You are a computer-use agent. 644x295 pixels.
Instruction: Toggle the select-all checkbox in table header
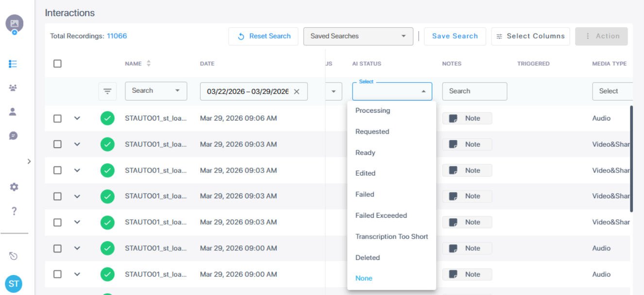pyautogui.click(x=57, y=64)
